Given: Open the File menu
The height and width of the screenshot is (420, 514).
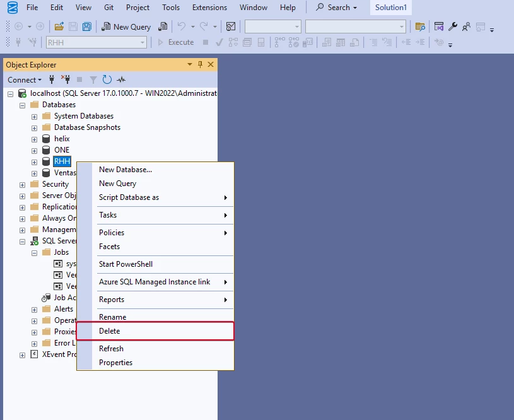Looking at the screenshot, I should pyautogui.click(x=32, y=7).
